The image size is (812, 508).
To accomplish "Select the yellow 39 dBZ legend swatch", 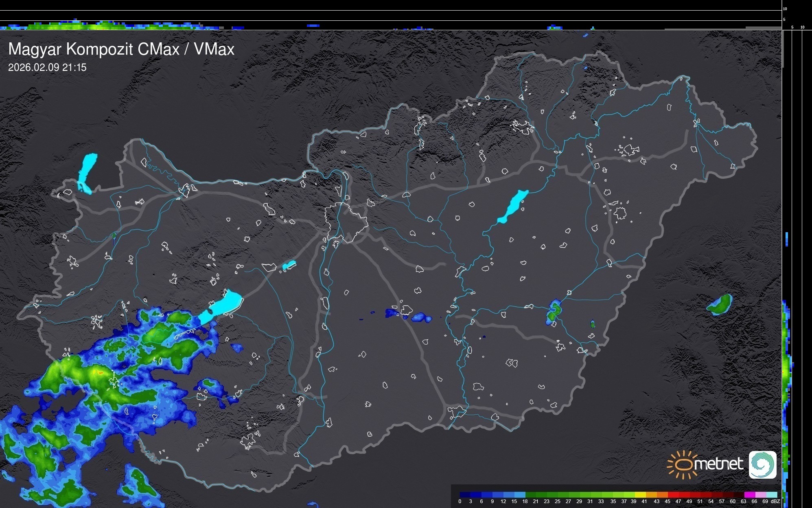I will [x=640, y=495].
